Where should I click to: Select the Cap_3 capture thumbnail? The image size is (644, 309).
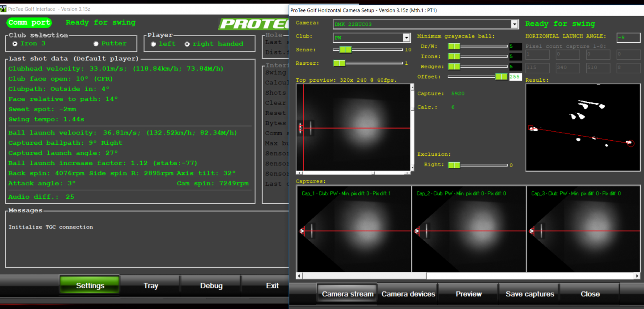(583, 229)
